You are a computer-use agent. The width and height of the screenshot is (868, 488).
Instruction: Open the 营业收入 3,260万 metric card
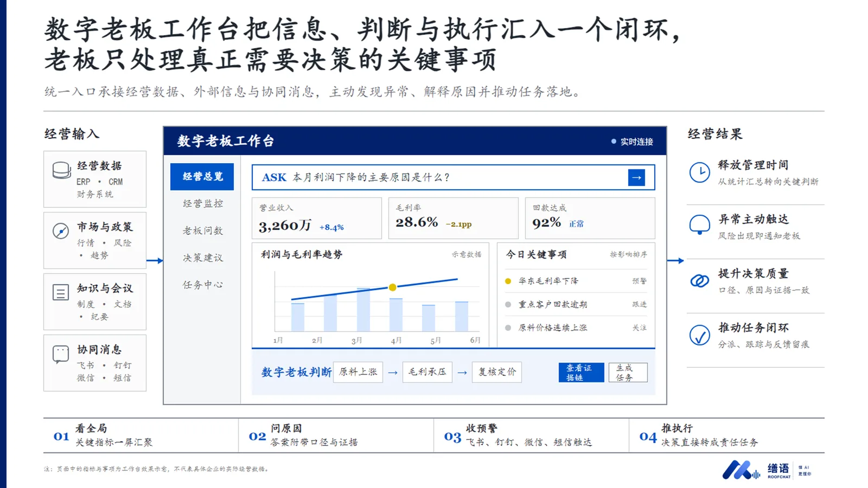coord(317,219)
